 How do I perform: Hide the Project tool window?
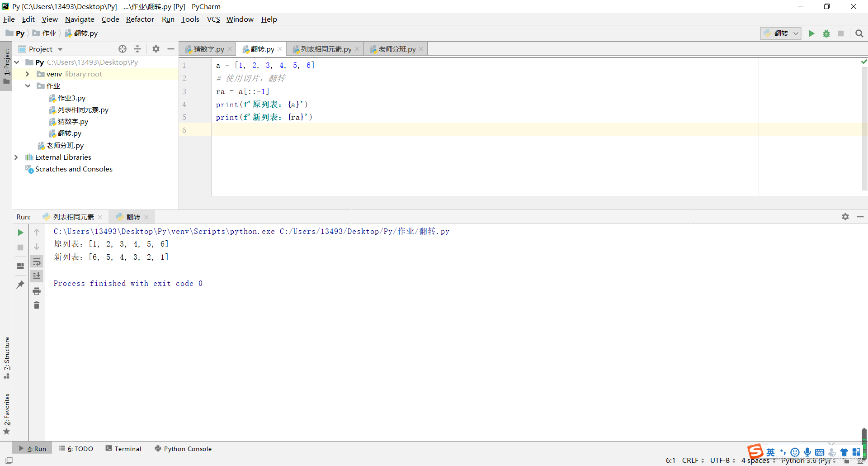coord(171,49)
